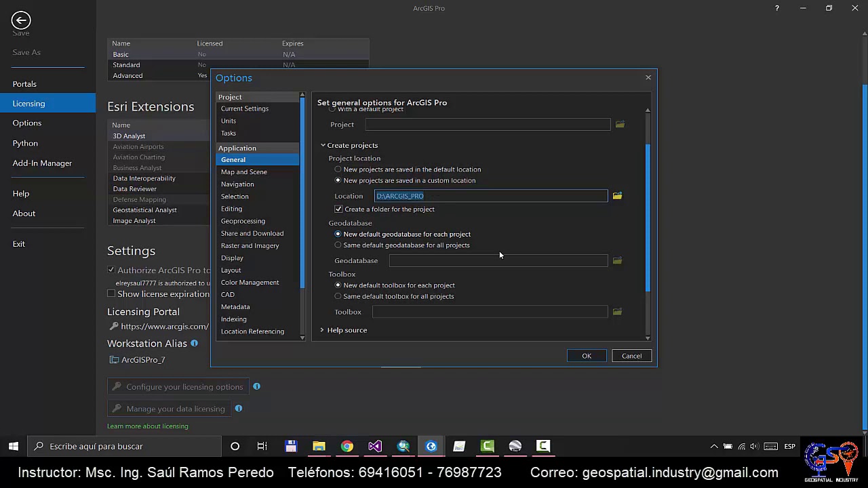
Task: Open Portals in backstage menu
Action: coord(24,84)
